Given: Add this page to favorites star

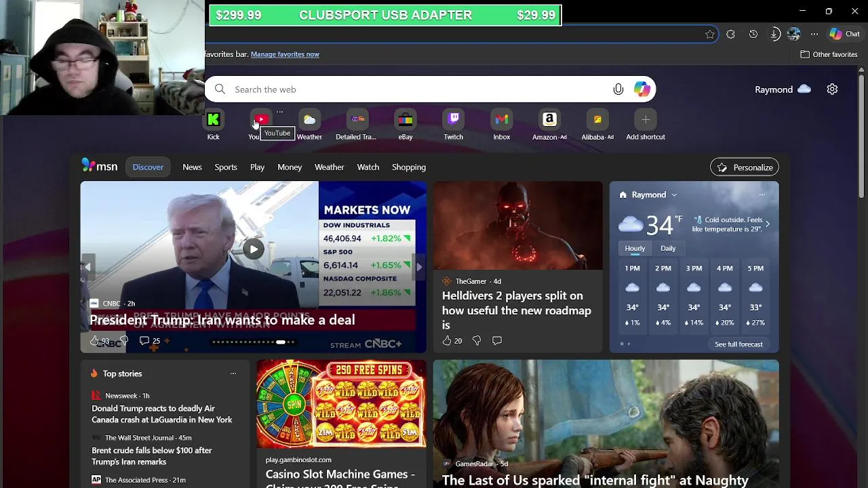Looking at the screenshot, I should click(x=710, y=34).
